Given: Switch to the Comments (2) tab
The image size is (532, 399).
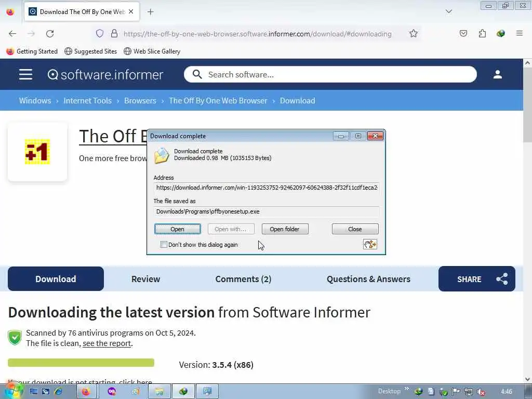Looking at the screenshot, I should (243, 279).
